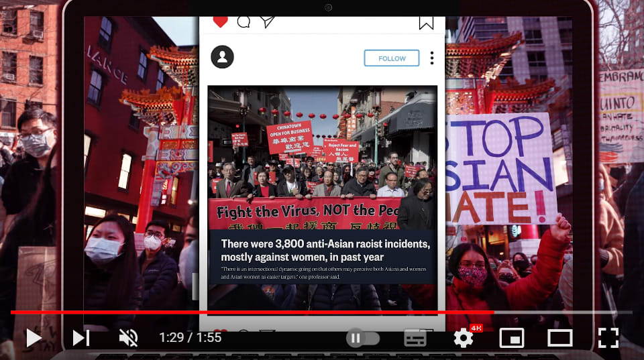Open the video settings gear
This screenshot has width=644, height=360.
click(464, 339)
